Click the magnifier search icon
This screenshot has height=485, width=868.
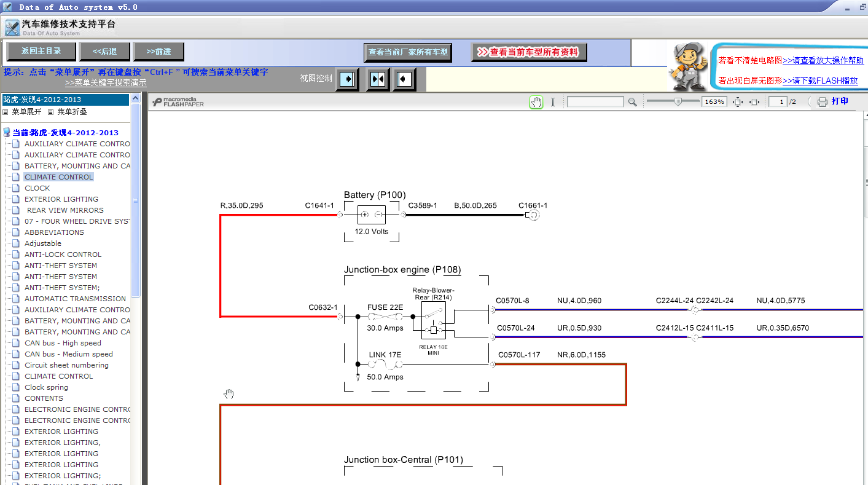(632, 102)
